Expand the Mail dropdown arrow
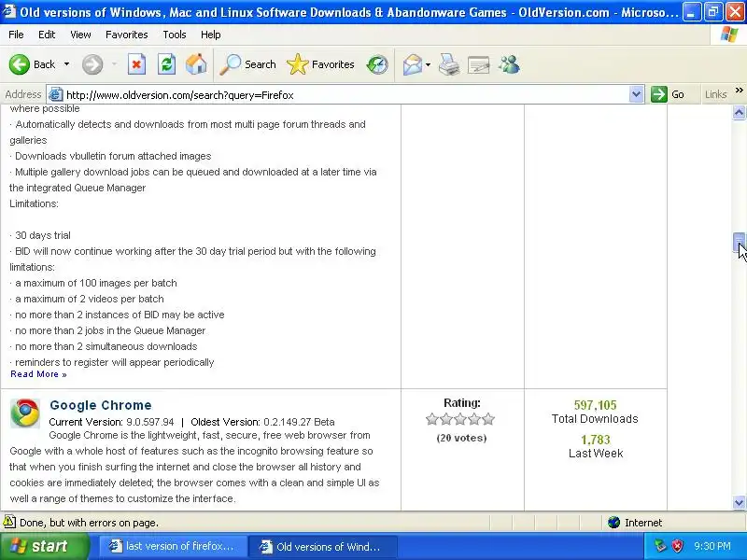 (x=428, y=64)
